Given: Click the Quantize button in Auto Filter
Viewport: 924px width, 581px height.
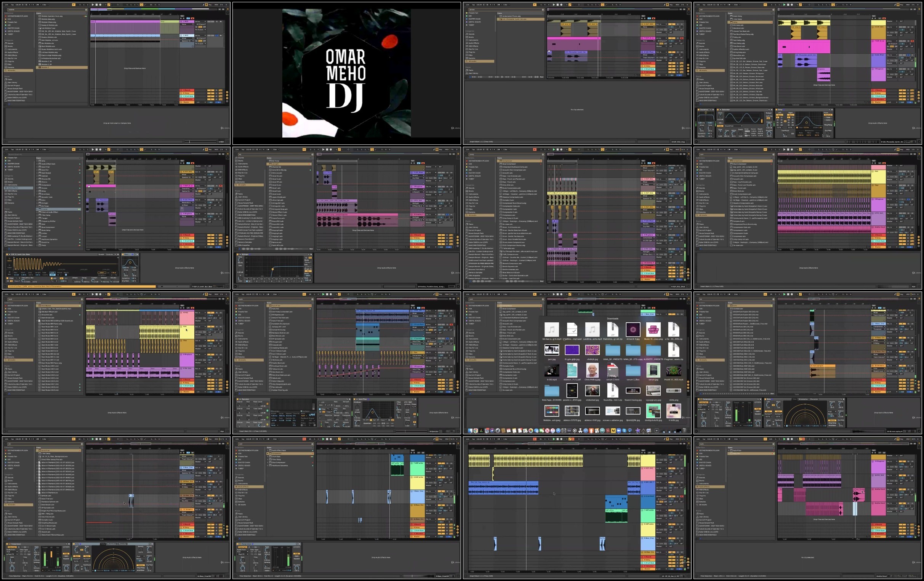Looking at the screenshot, I should click(x=368, y=423).
